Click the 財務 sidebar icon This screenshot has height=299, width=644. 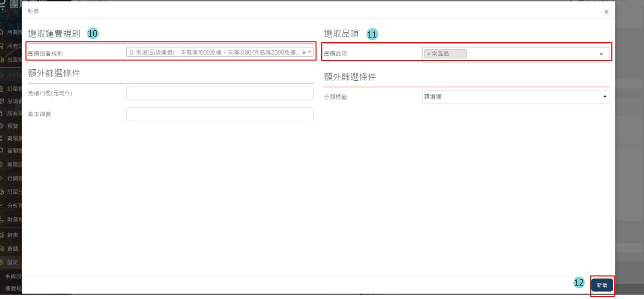click(x=2, y=219)
